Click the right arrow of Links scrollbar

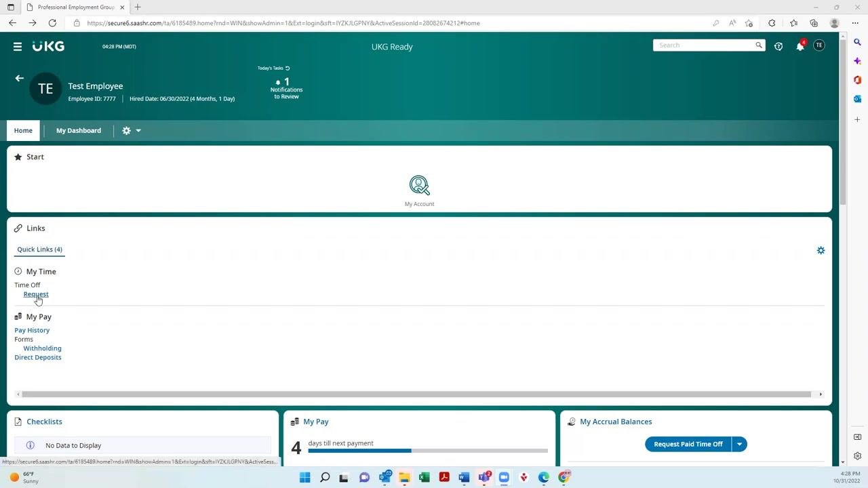821,394
